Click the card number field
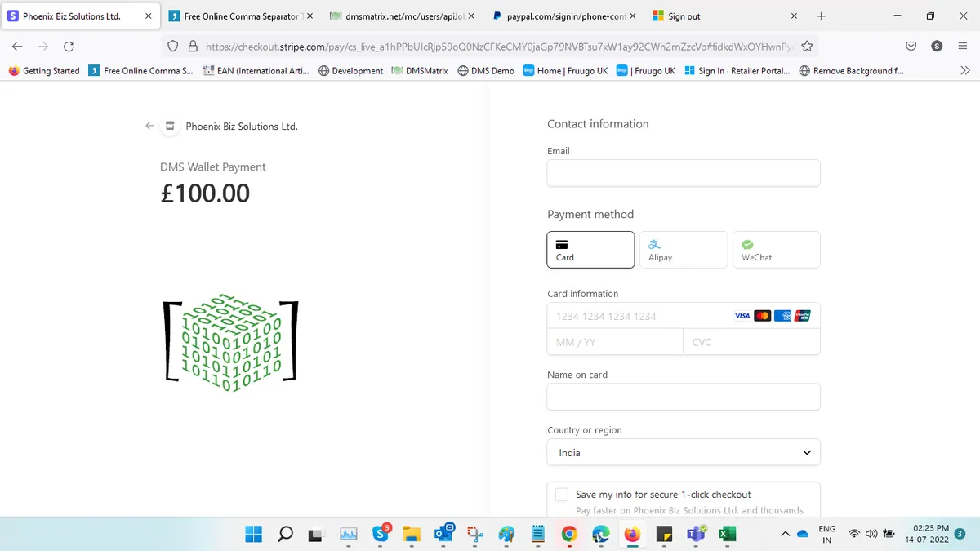This screenshot has width=980, height=551. tap(684, 316)
